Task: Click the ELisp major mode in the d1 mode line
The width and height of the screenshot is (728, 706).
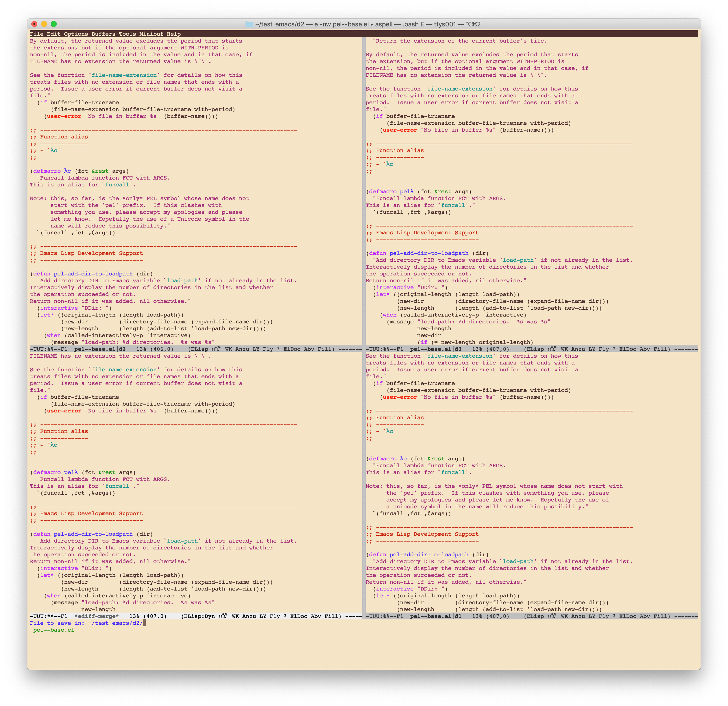Action: (x=536, y=616)
